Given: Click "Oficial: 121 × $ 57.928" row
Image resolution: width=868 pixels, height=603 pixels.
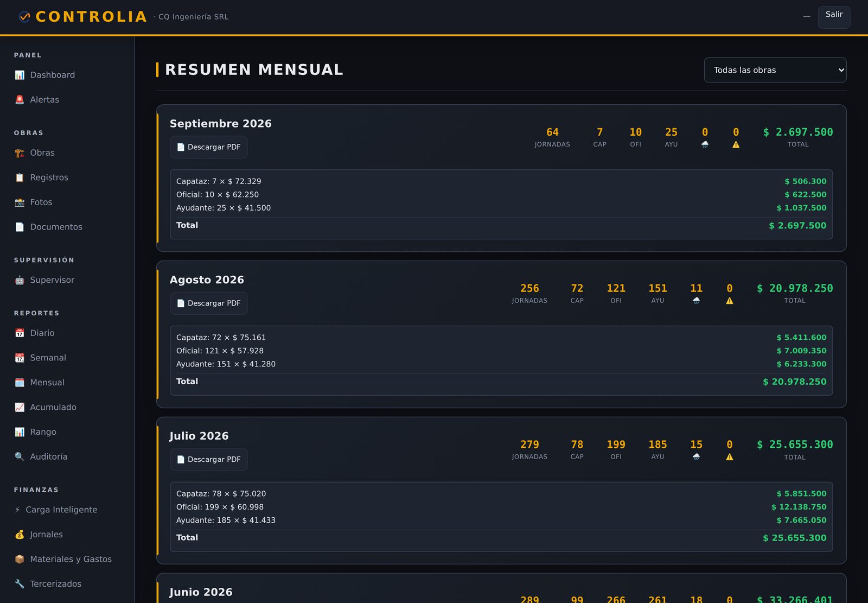Looking at the screenshot, I should pyautogui.click(x=501, y=351).
